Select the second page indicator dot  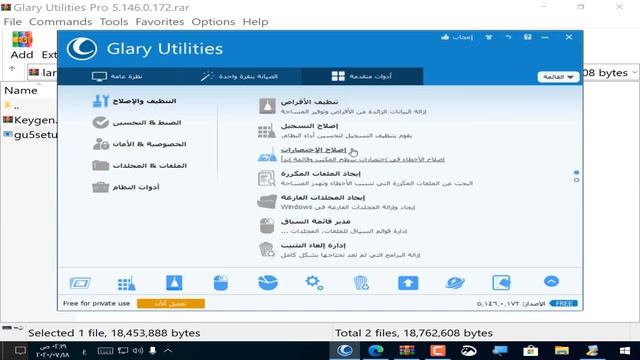(x=576, y=180)
